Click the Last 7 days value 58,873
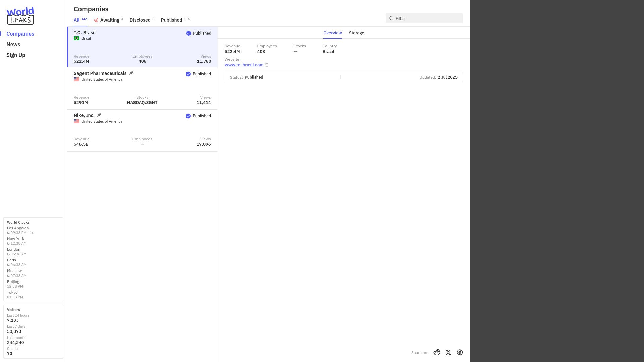 (x=14, y=331)
